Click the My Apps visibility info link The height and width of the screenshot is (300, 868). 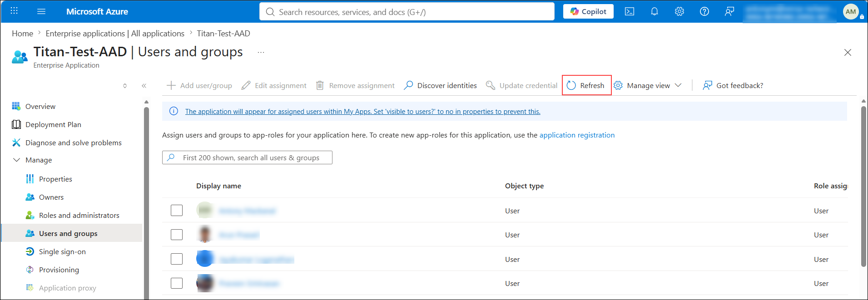coord(363,111)
